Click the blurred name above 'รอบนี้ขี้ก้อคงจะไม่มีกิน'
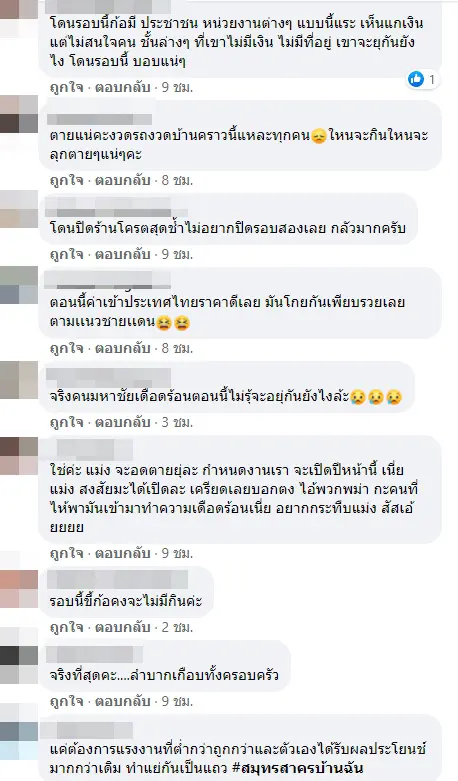The width and height of the screenshot is (458, 781). pos(117,580)
